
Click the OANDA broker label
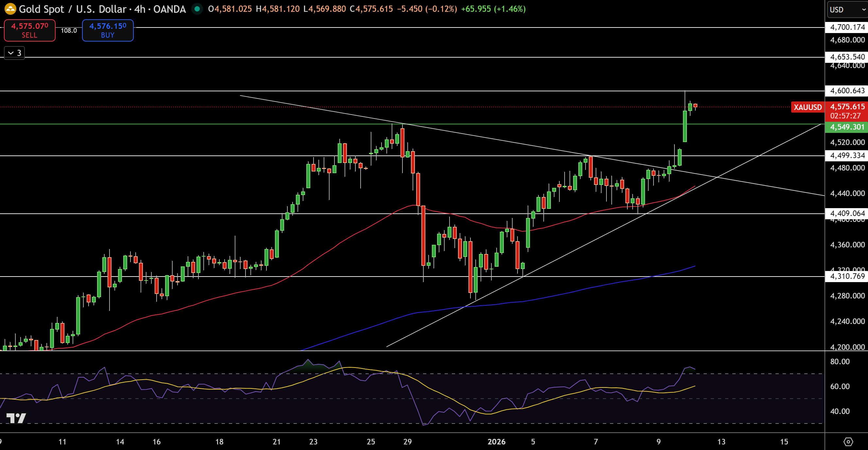point(169,9)
